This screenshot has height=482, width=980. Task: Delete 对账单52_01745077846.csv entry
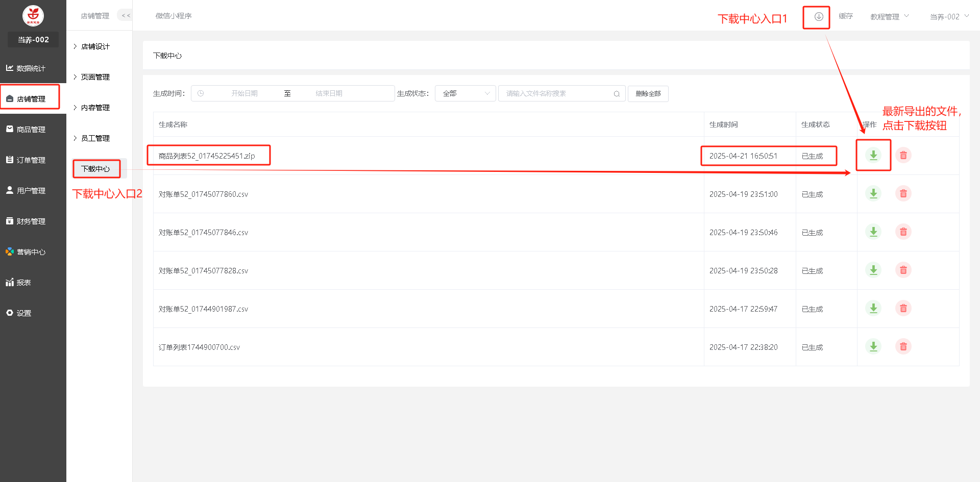[903, 232]
